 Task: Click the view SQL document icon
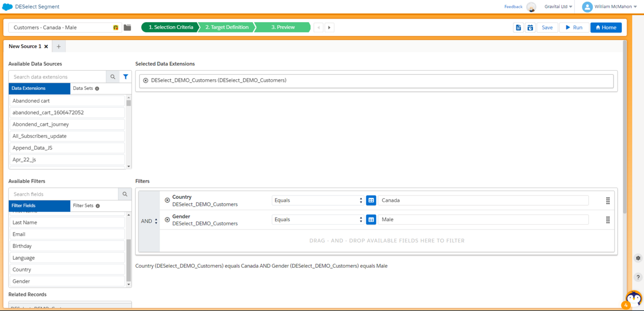(x=518, y=27)
